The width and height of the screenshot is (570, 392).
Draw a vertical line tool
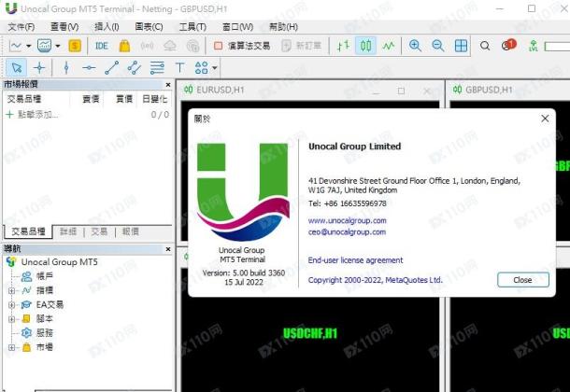coord(66,67)
